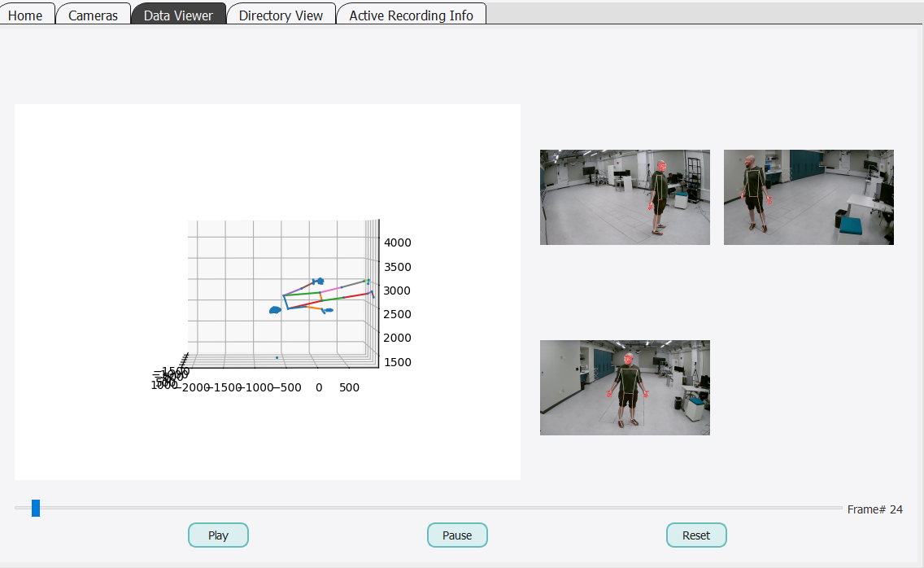Select the bottom camera view thumbnail
The image size is (924, 568).
[625, 387]
